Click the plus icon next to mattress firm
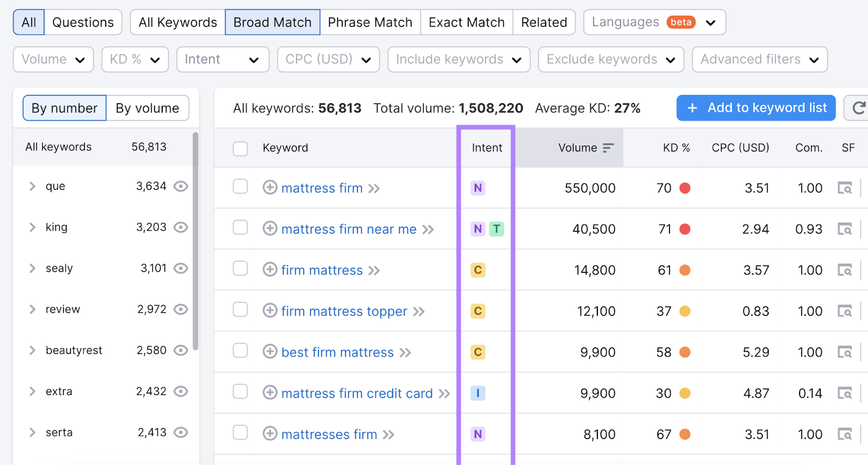868x465 pixels. pos(270,187)
